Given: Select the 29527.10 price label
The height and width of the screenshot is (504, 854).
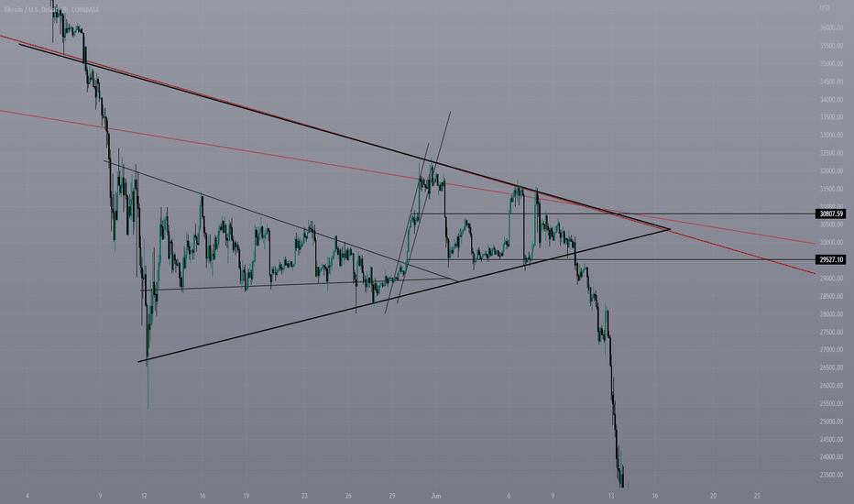Looking at the screenshot, I should pos(830,260).
